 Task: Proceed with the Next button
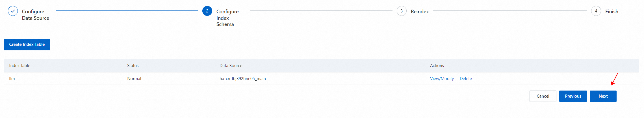(x=603, y=96)
